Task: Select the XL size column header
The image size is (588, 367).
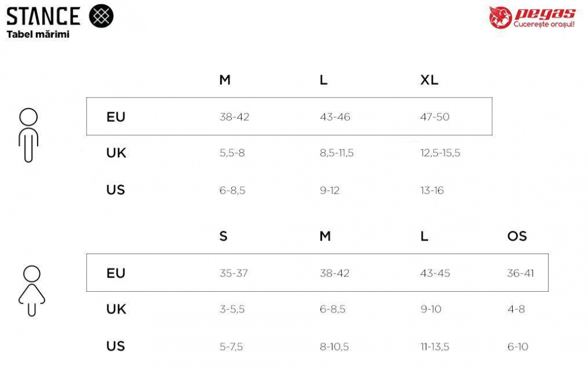Action: tap(429, 80)
